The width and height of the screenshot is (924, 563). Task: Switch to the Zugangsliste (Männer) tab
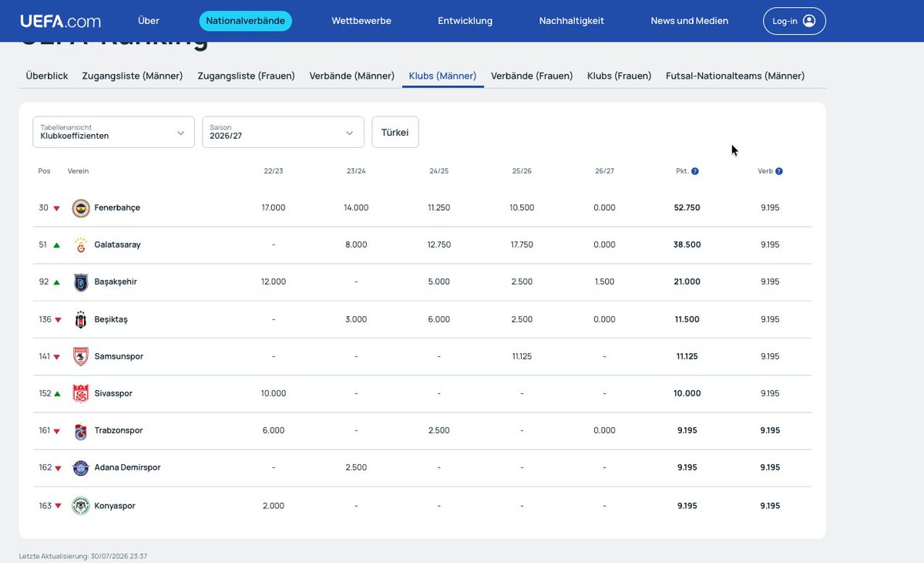[132, 76]
